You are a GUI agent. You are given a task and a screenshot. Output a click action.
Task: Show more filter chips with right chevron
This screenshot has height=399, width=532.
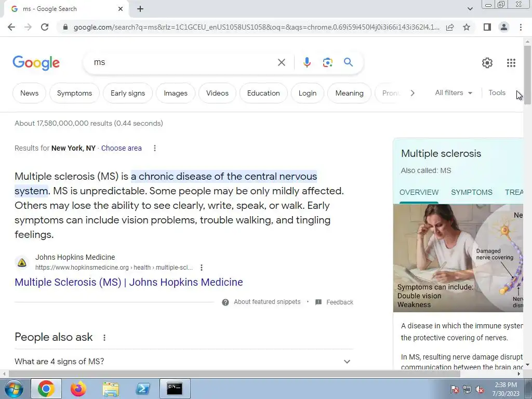tap(412, 93)
